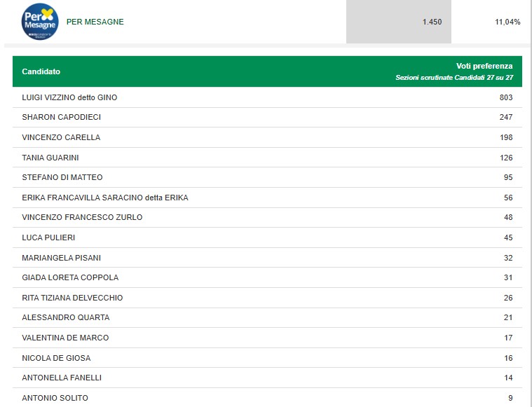Select the STEFANO DI MATTEO row
The width and height of the screenshot is (532, 407).
tap(267, 177)
